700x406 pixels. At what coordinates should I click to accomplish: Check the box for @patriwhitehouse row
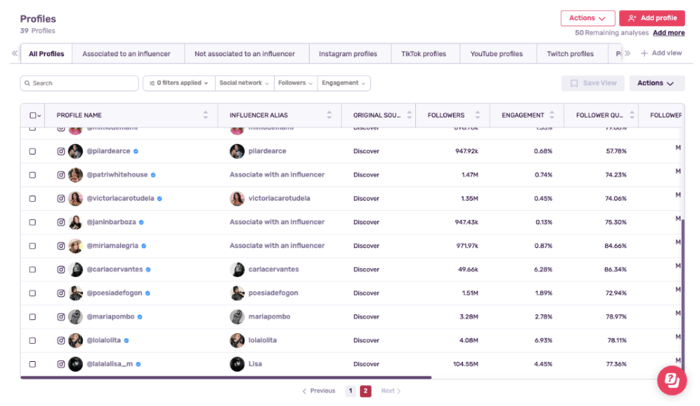(x=33, y=175)
